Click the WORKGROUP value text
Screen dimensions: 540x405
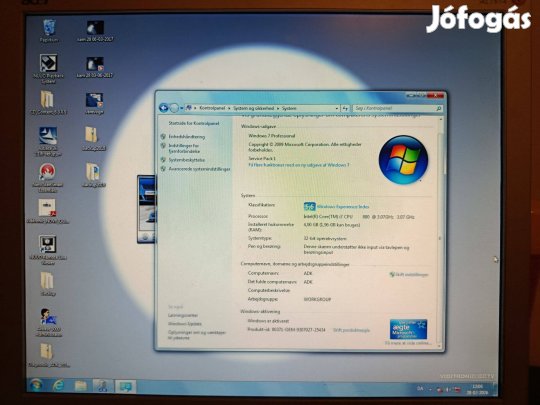(x=317, y=299)
